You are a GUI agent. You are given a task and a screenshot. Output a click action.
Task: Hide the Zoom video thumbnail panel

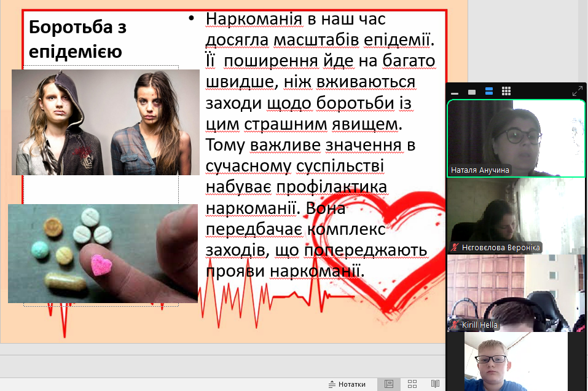[455, 93]
